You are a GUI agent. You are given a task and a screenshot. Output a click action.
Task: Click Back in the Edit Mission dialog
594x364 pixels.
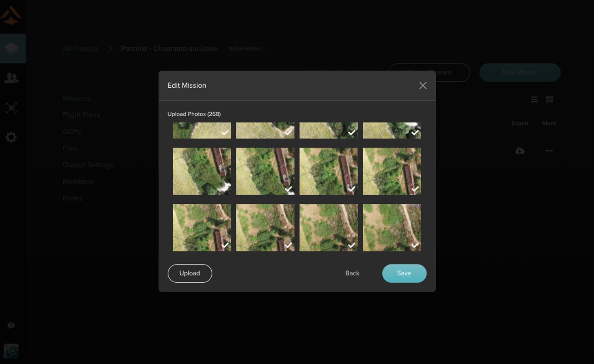(x=352, y=273)
